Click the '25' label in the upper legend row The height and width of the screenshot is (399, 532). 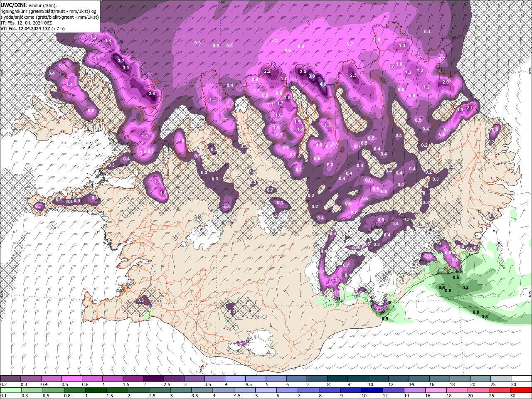(493, 384)
